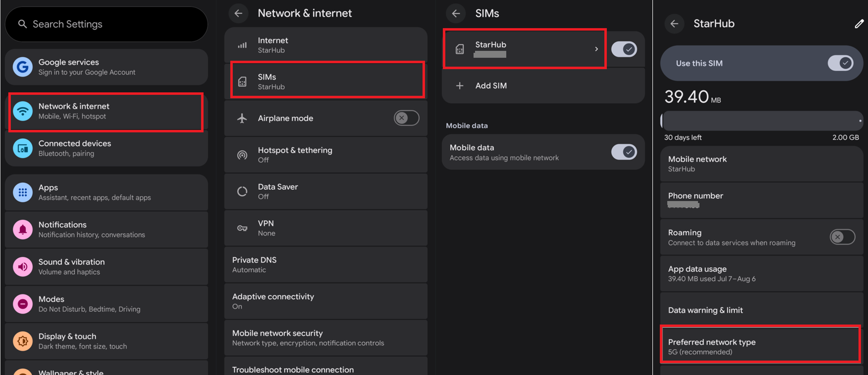
Task: Open Data Saver settings
Action: point(325,192)
